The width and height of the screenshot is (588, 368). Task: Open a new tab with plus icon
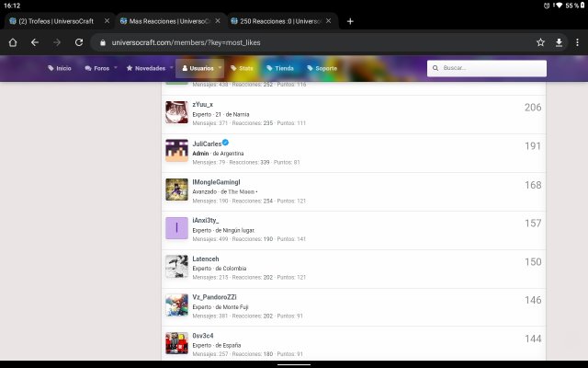[x=350, y=21]
